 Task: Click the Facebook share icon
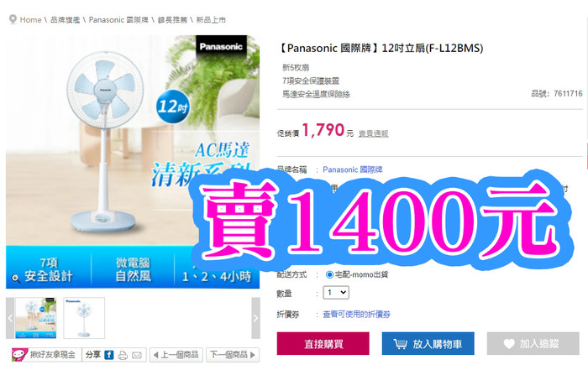click(x=108, y=355)
